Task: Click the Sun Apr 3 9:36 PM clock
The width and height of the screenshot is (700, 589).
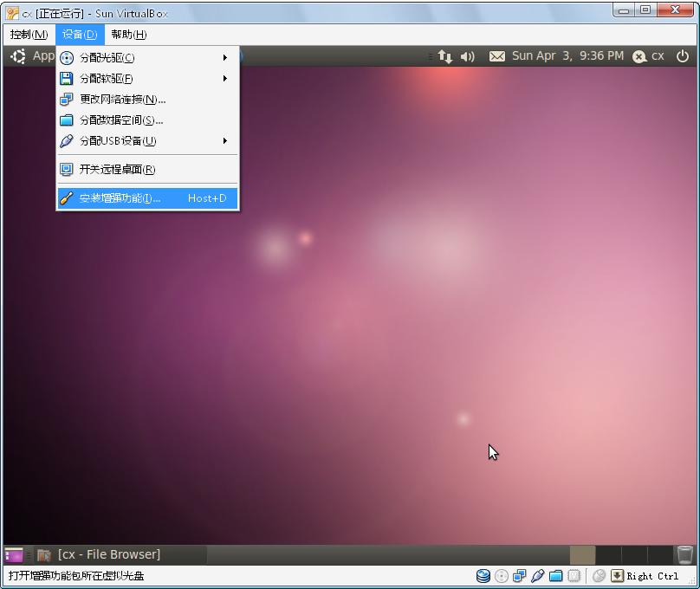Action: [567, 55]
